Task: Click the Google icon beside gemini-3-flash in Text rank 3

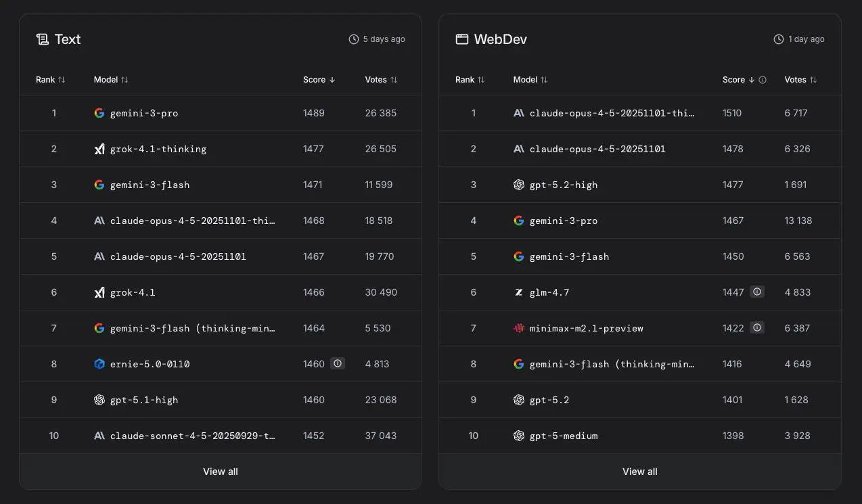Action: pyautogui.click(x=99, y=185)
